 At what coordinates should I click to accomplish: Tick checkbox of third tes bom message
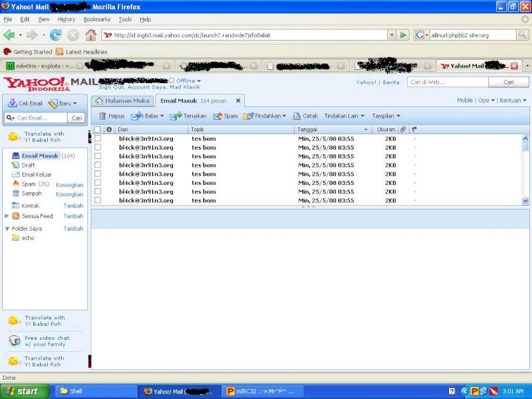click(x=98, y=156)
